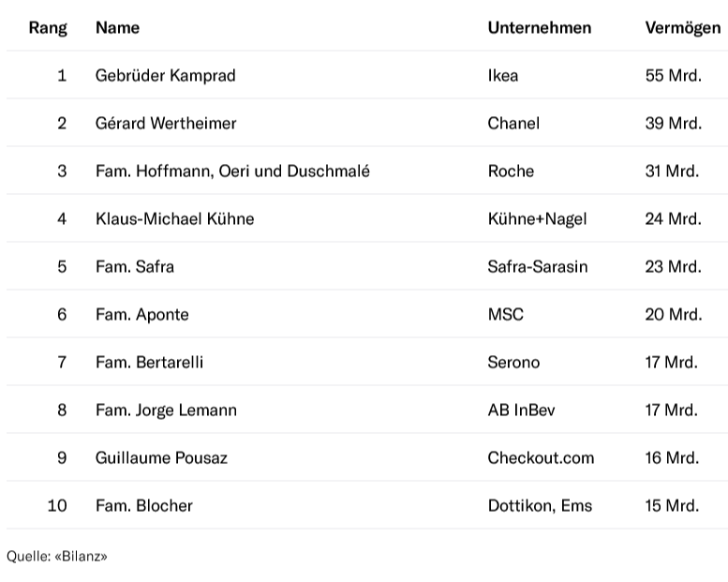This screenshot has width=728, height=582.
Task: Click the Name column header
Action: [117, 28]
